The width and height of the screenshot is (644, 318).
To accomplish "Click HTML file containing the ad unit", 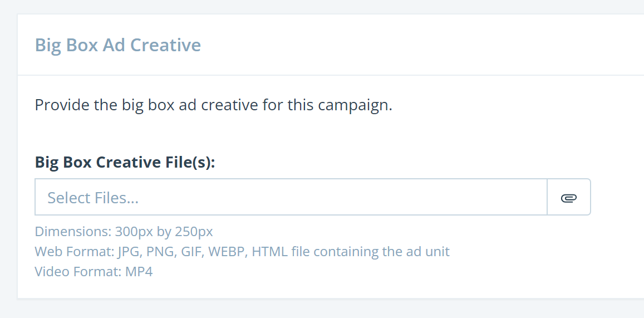I will point(351,251).
